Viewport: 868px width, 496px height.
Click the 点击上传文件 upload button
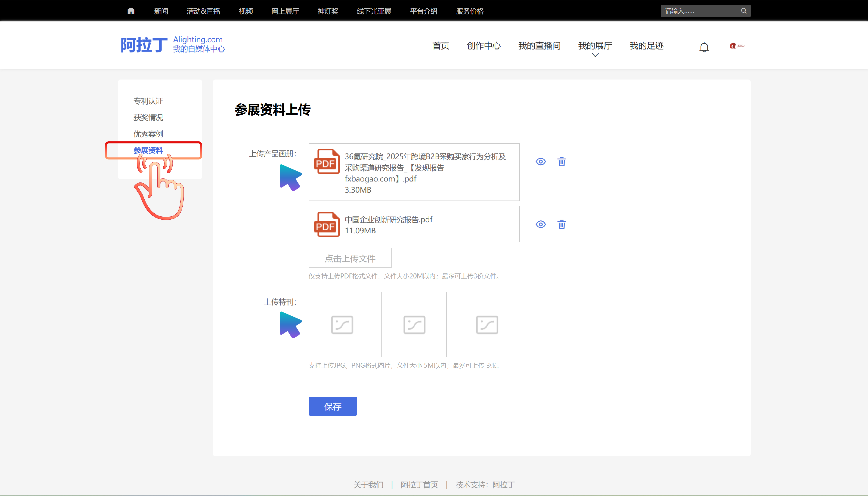coord(350,258)
